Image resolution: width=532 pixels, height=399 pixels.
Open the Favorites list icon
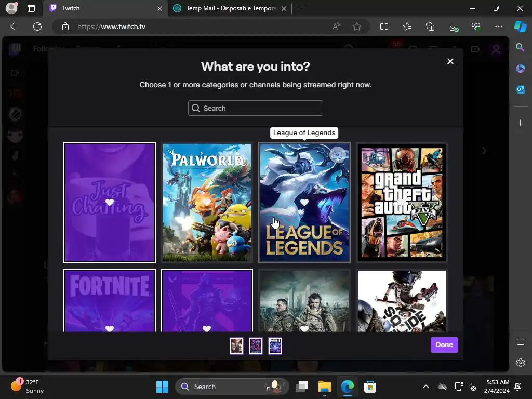[407, 26]
